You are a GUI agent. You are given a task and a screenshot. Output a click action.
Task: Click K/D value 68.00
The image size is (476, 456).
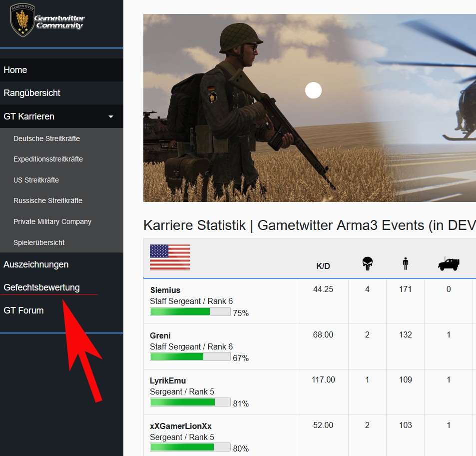pos(323,335)
